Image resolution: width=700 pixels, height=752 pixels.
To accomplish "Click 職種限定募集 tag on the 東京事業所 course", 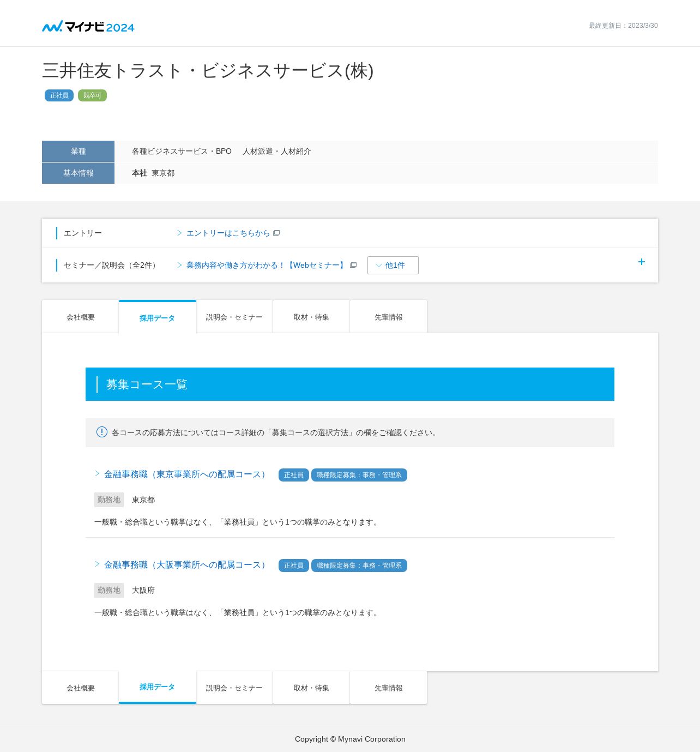I will [359, 475].
